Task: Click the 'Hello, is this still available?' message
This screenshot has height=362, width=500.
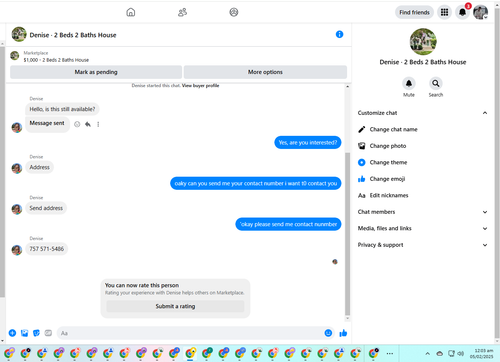Action: 62,109
